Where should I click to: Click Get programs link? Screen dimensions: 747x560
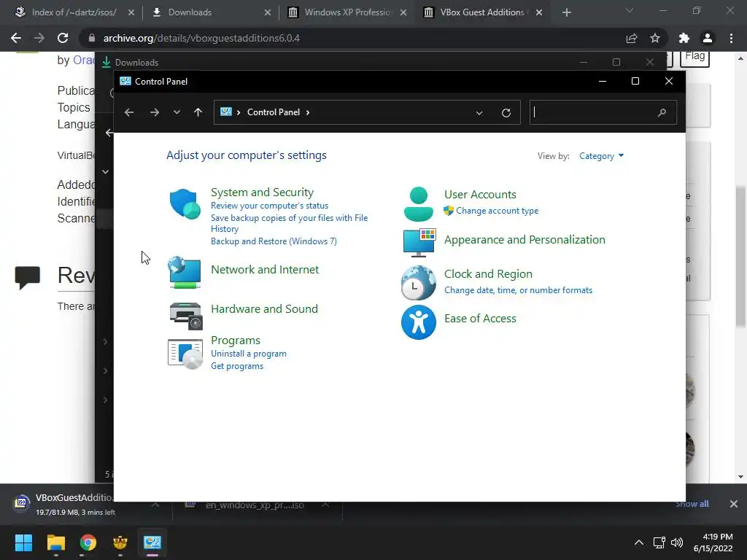pyautogui.click(x=237, y=366)
